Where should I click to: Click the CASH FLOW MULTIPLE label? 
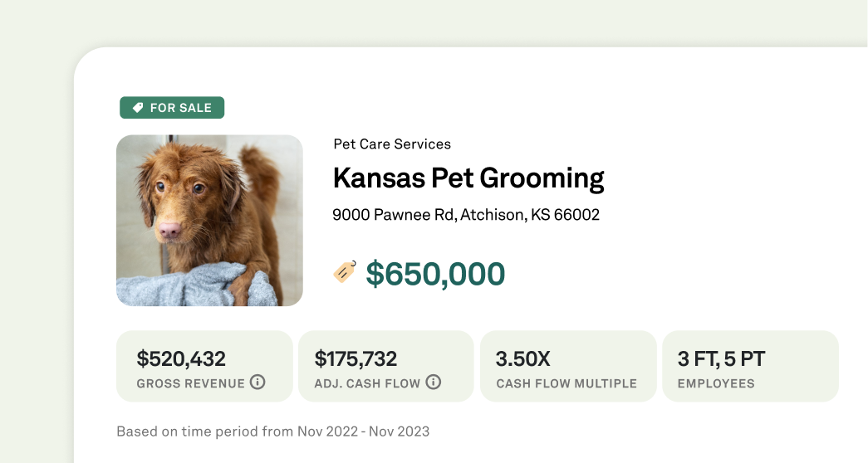[566, 383]
